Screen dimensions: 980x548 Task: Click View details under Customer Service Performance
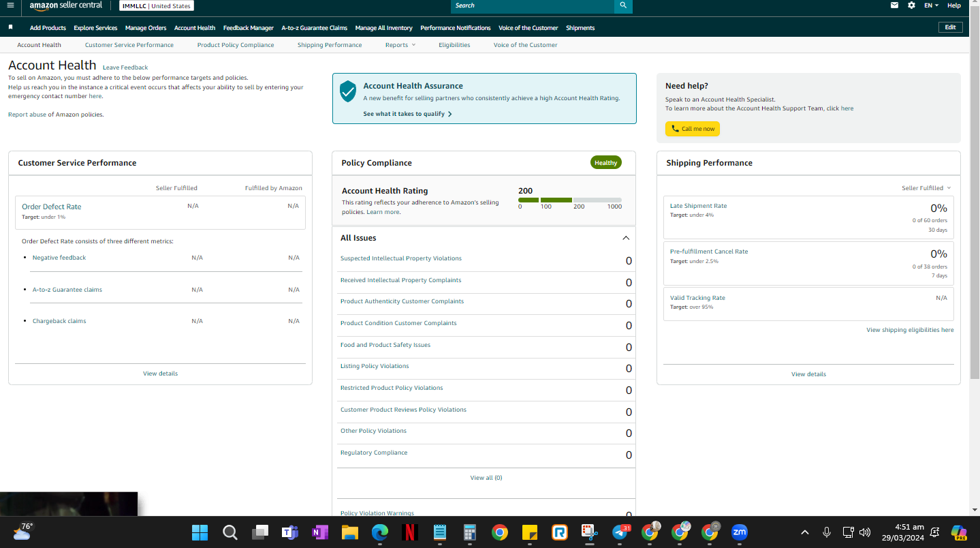(x=161, y=374)
